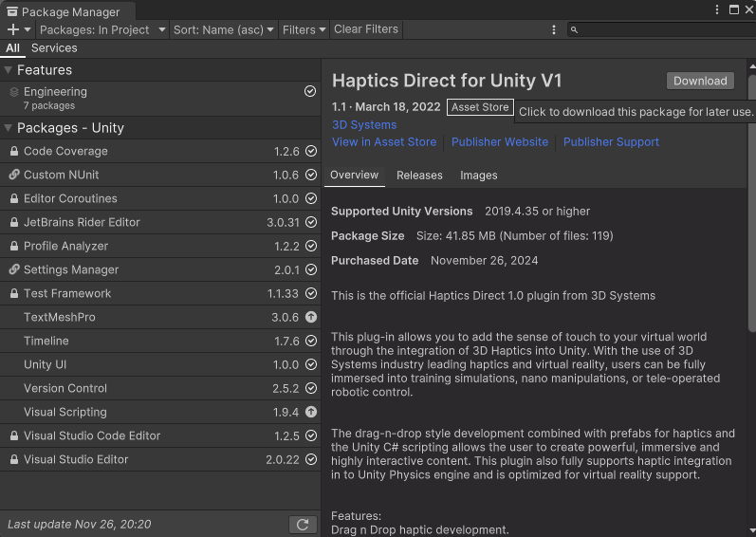Collapse the Packages - Unity section

pyautogui.click(x=8, y=128)
